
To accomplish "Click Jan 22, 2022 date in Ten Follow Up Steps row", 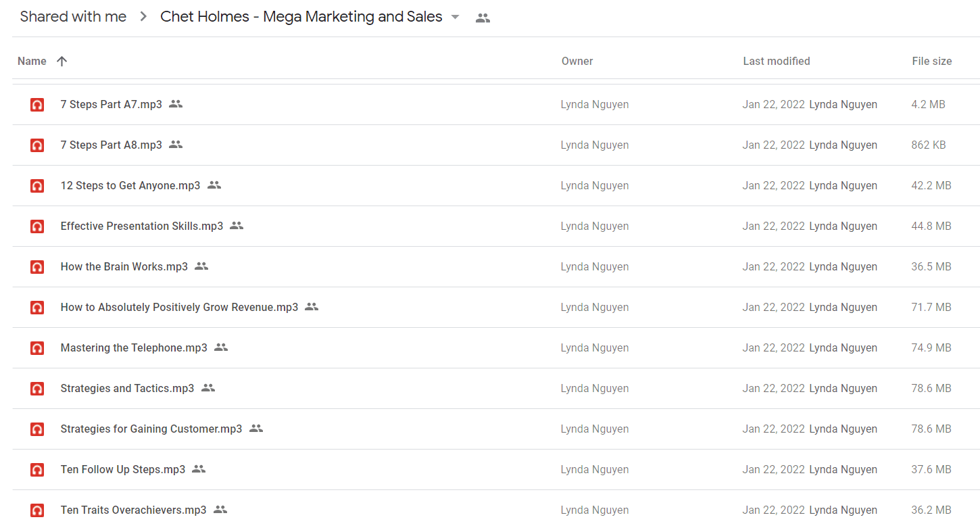I will click(774, 470).
